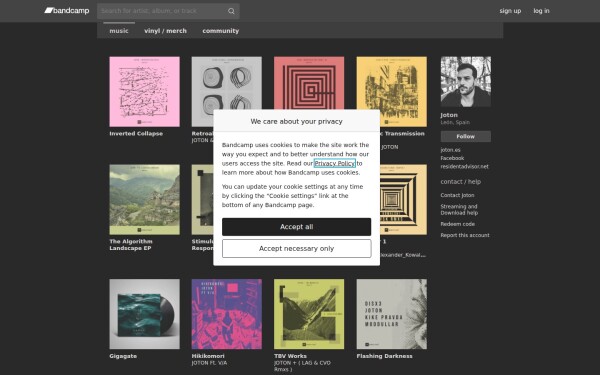Open the orange concentric squares album cover
The height and width of the screenshot is (375, 600).
(403, 199)
